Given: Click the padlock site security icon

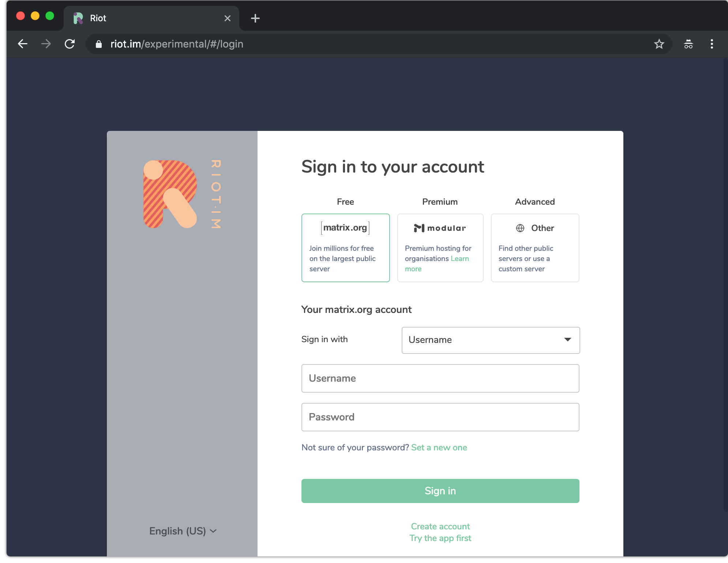Looking at the screenshot, I should (x=98, y=44).
